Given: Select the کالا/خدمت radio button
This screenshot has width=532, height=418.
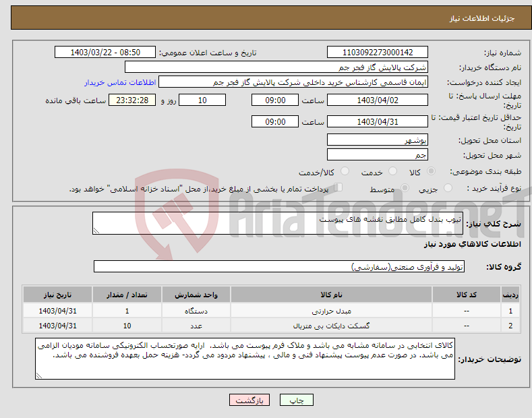Looking at the screenshot, I should pos(345,171).
